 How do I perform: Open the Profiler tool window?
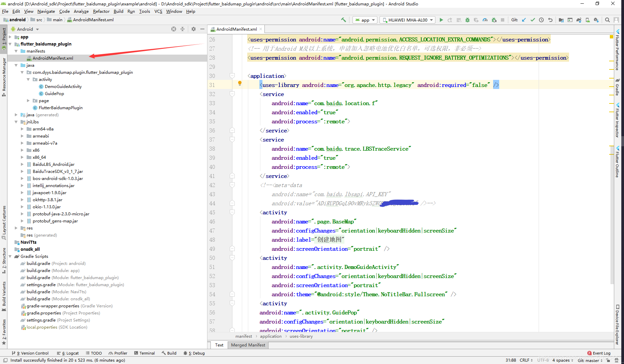coord(118,353)
